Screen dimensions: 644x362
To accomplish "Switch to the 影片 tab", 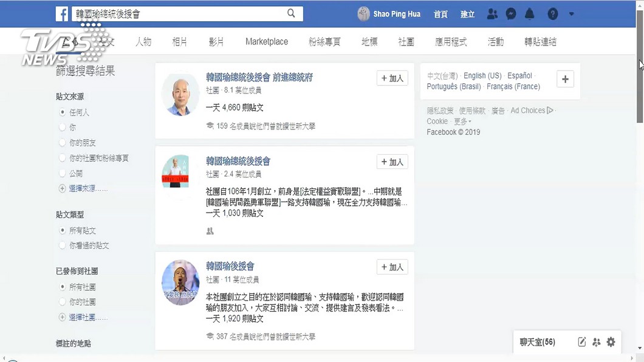I will tap(216, 41).
